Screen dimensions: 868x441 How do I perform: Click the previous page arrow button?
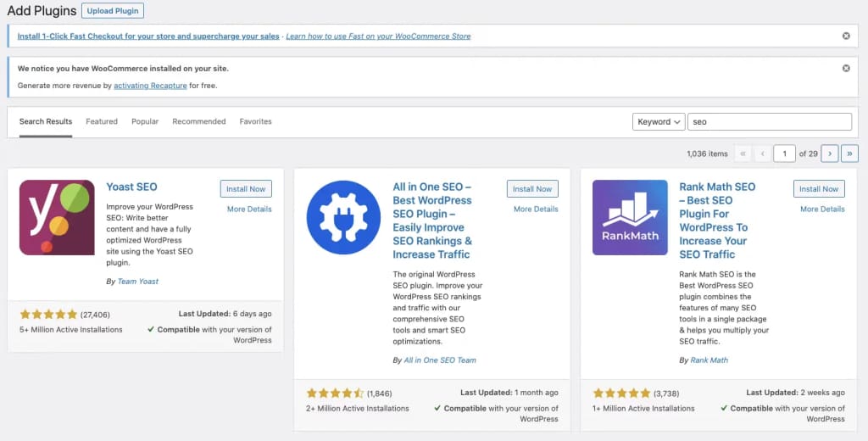[762, 154]
